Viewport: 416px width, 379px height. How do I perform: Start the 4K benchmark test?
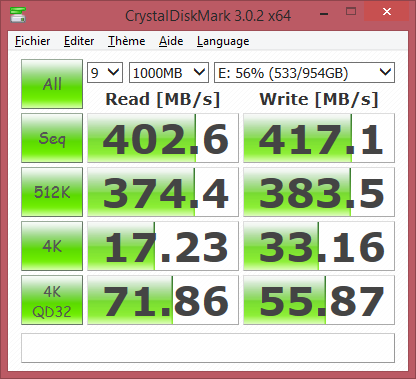tap(52, 246)
